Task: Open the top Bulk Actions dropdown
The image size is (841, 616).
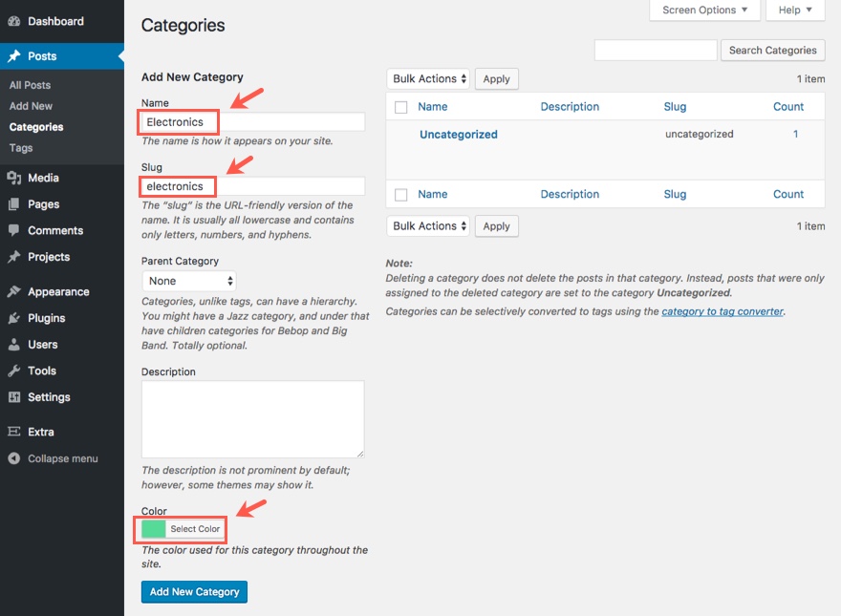Action: click(430, 78)
